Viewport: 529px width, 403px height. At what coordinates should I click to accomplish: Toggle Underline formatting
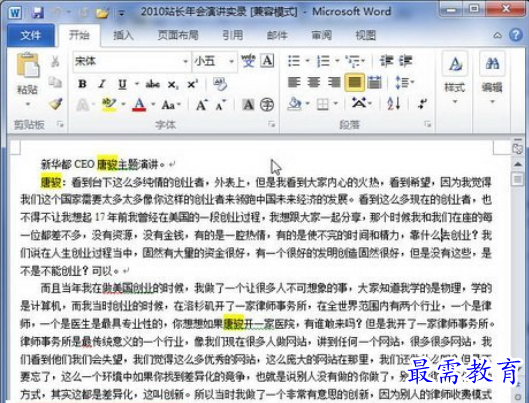122,84
